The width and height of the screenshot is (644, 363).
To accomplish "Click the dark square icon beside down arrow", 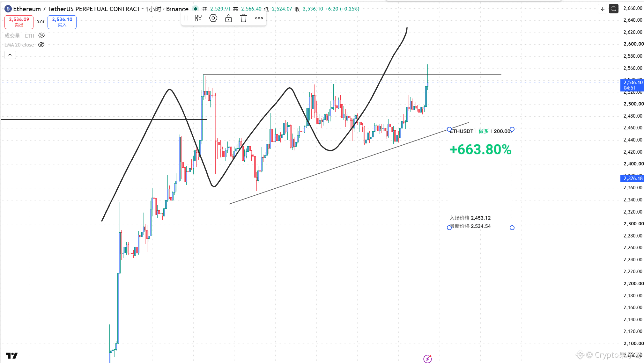I will click(614, 9).
